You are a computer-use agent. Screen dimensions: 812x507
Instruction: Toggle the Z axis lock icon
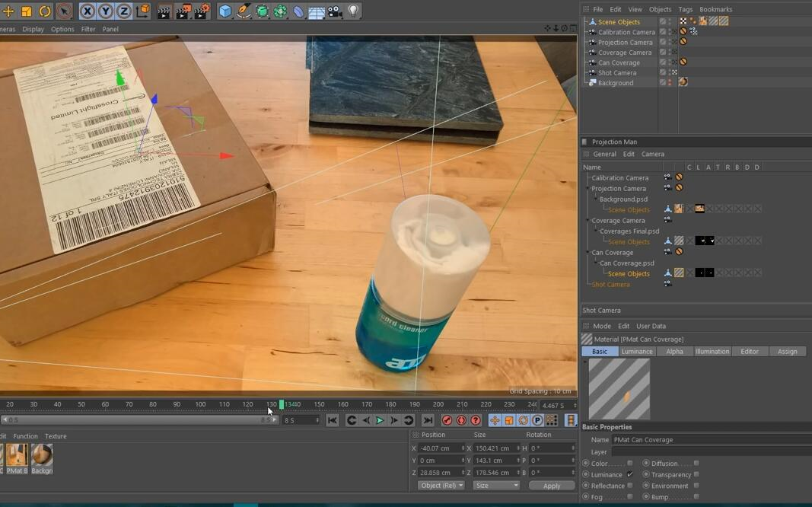(123, 11)
